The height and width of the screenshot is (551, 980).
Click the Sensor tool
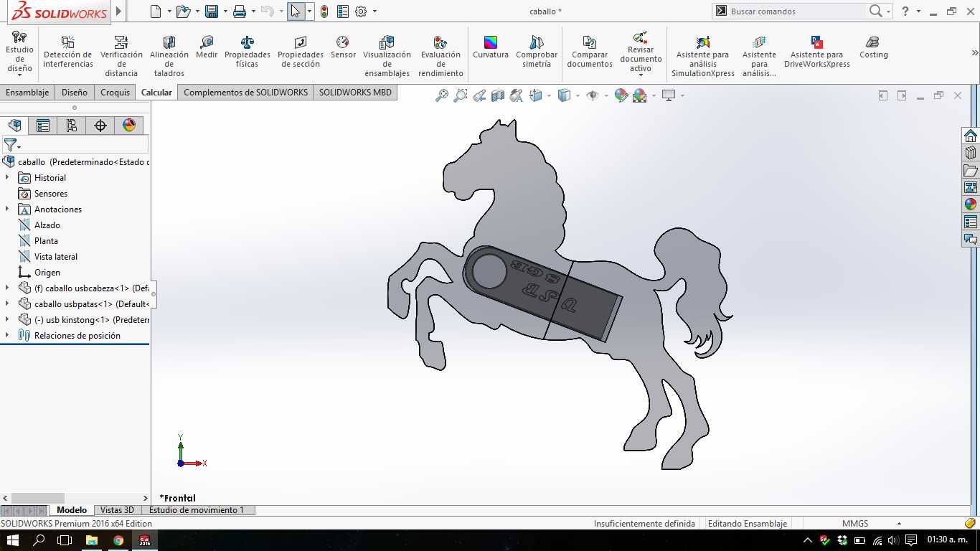tap(343, 48)
